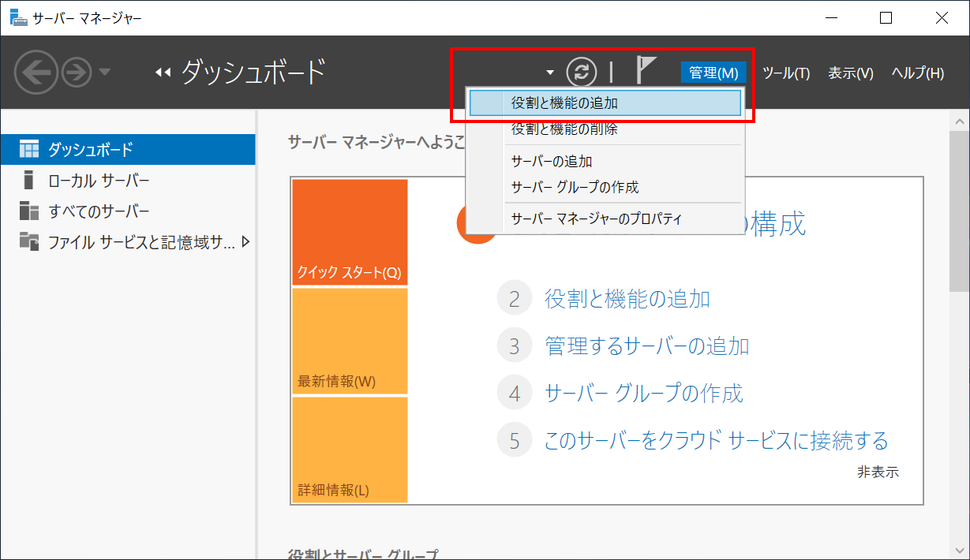This screenshot has height=560, width=970.
Task: Click the refresh icon in the toolbar
Action: 582,72
